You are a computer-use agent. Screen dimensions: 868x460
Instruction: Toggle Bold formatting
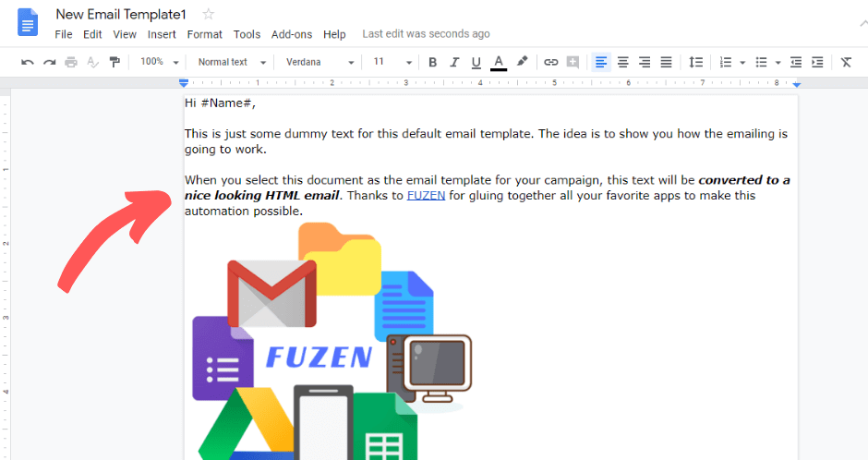433,62
